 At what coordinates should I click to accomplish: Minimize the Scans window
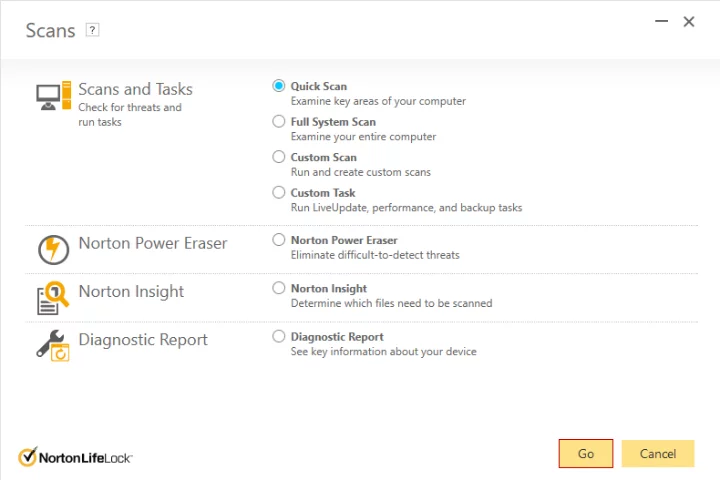tap(661, 21)
